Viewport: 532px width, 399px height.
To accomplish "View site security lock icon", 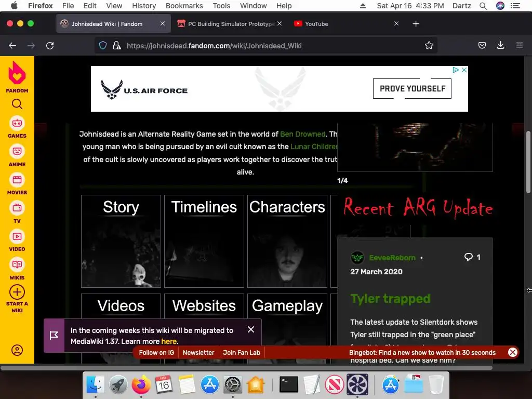I will pyautogui.click(x=117, y=46).
